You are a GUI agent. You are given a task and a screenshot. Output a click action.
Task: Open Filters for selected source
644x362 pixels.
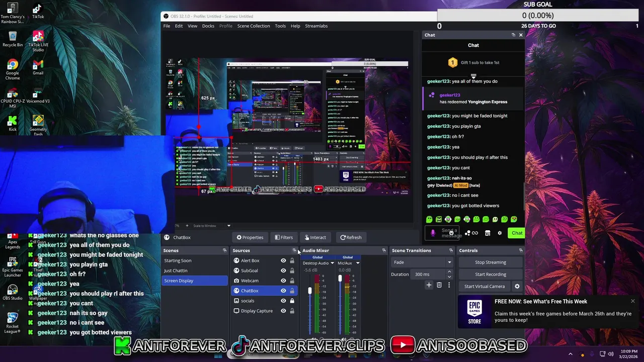click(x=284, y=237)
